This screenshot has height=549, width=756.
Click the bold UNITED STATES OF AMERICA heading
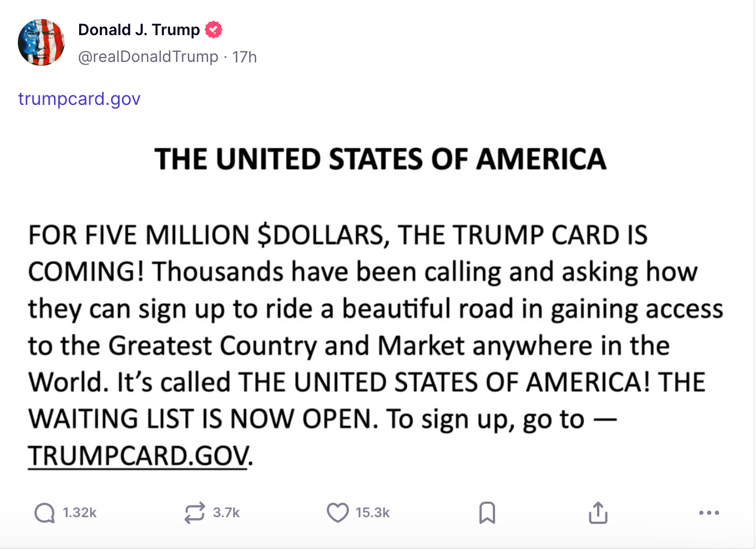coord(380,160)
